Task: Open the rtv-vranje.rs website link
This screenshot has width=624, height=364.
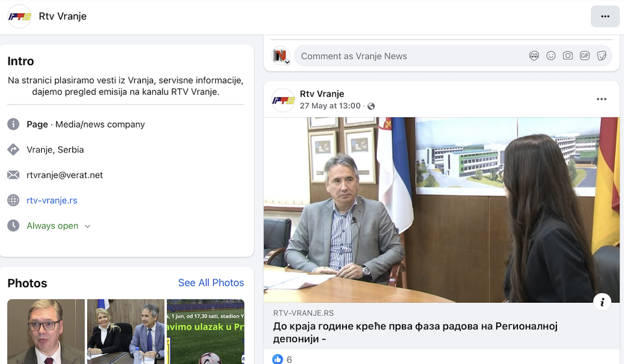Action: click(52, 200)
